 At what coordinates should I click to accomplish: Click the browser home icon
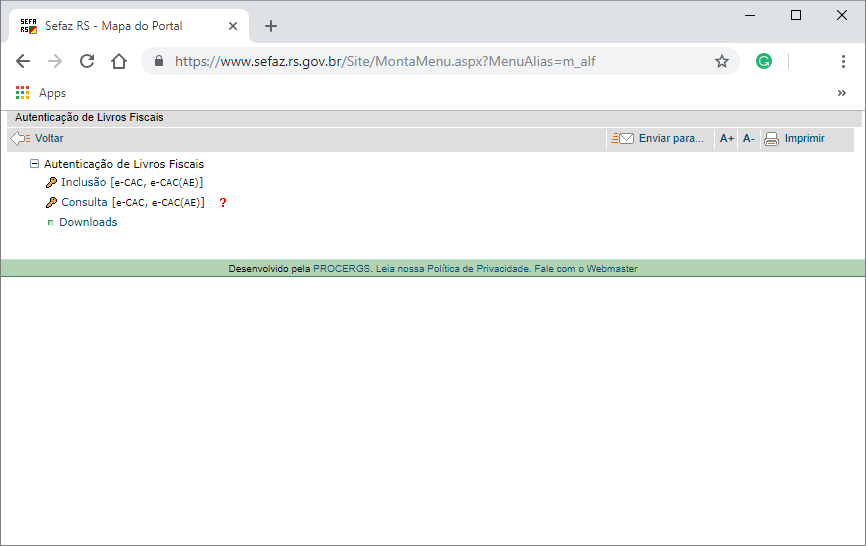[x=119, y=61]
